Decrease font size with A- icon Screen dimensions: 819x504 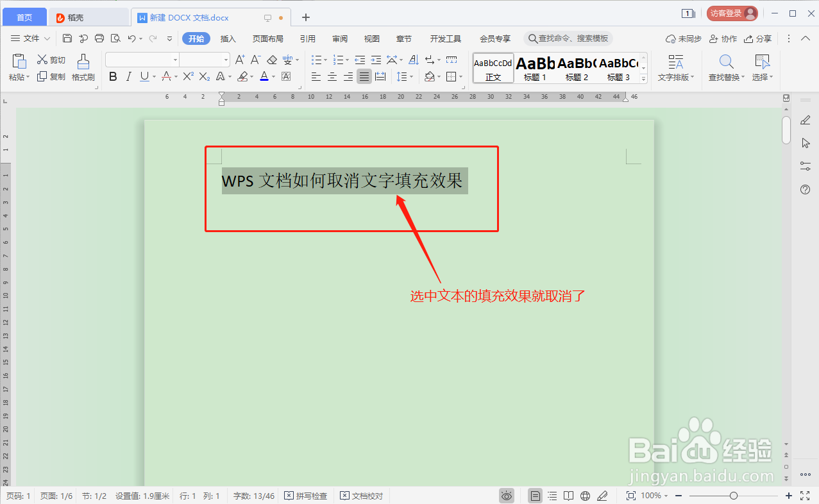(x=255, y=60)
